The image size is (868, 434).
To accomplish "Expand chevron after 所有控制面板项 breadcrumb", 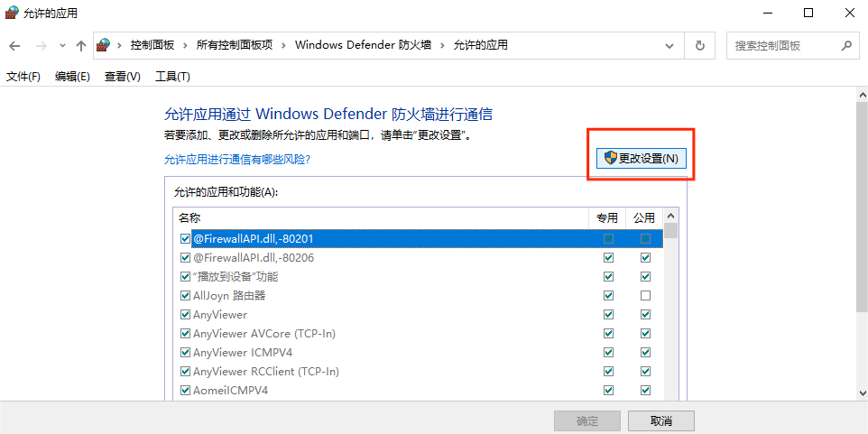I will click(284, 45).
